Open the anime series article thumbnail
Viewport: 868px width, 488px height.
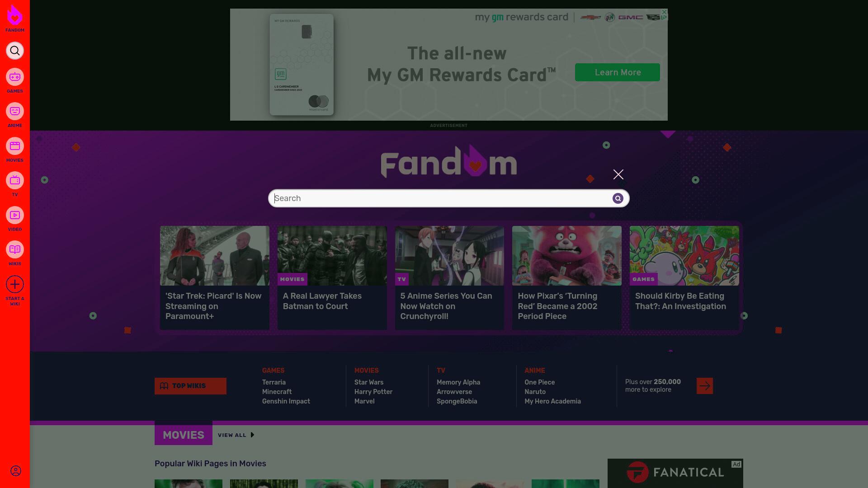click(x=449, y=256)
